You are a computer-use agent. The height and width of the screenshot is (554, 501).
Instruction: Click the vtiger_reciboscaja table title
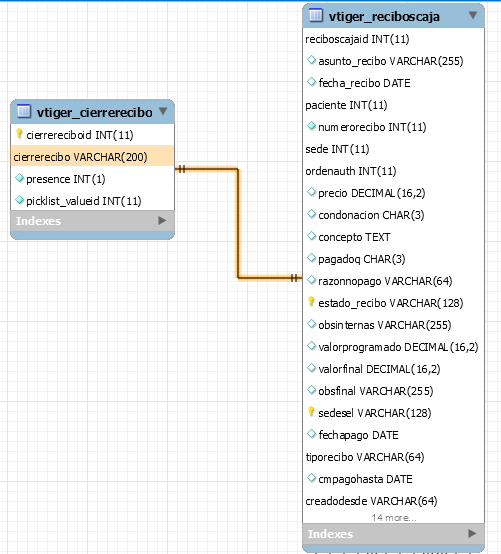point(384,17)
